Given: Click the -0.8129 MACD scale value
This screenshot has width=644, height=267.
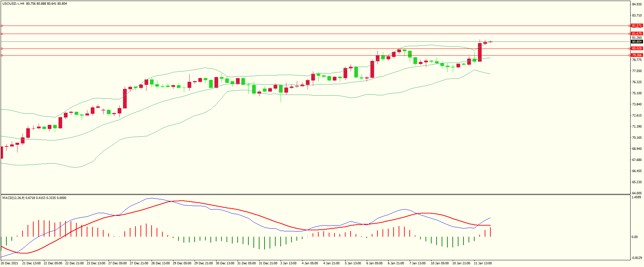Looking at the screenshot, I should pyautogui.click(x=637, y=258).
